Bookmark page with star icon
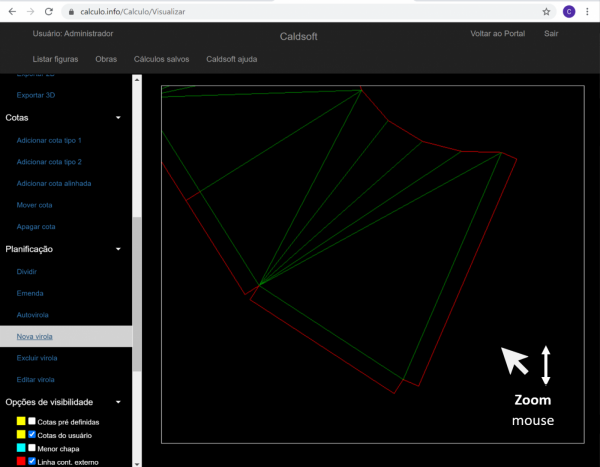 coord(546,11)
